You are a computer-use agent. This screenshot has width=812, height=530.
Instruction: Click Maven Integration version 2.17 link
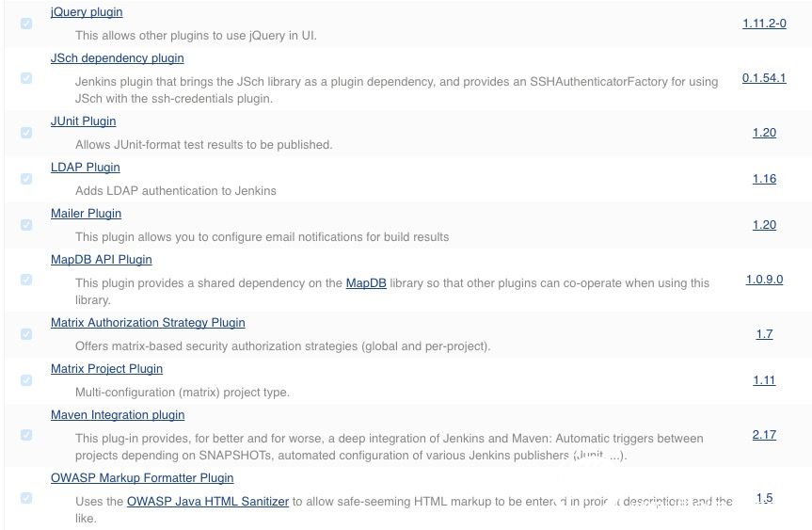[x=764, y=435]
